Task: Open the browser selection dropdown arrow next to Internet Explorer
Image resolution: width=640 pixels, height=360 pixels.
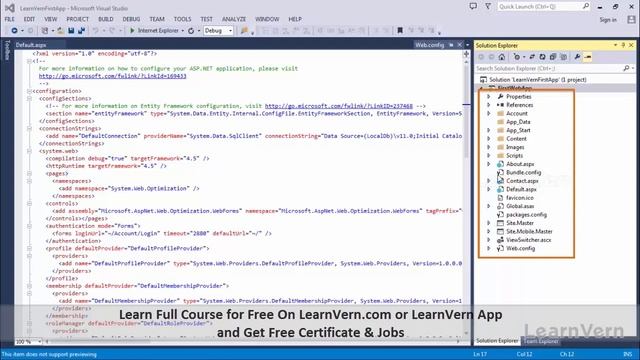Action: [182, 31]
